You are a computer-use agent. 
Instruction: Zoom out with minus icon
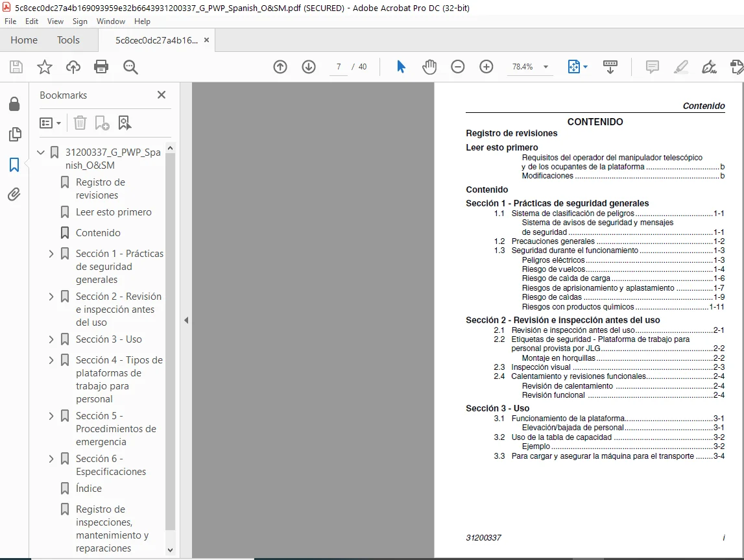(458, 67)
